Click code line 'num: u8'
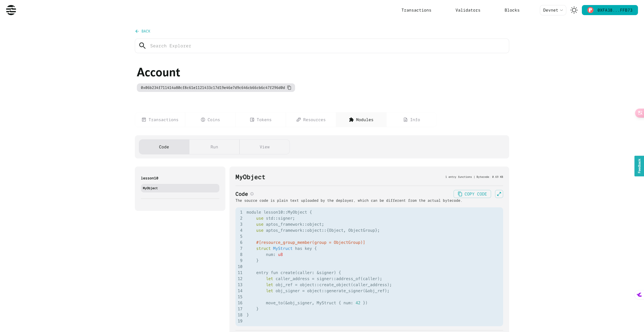Viewport: 644px width, 332px height. 274,254
